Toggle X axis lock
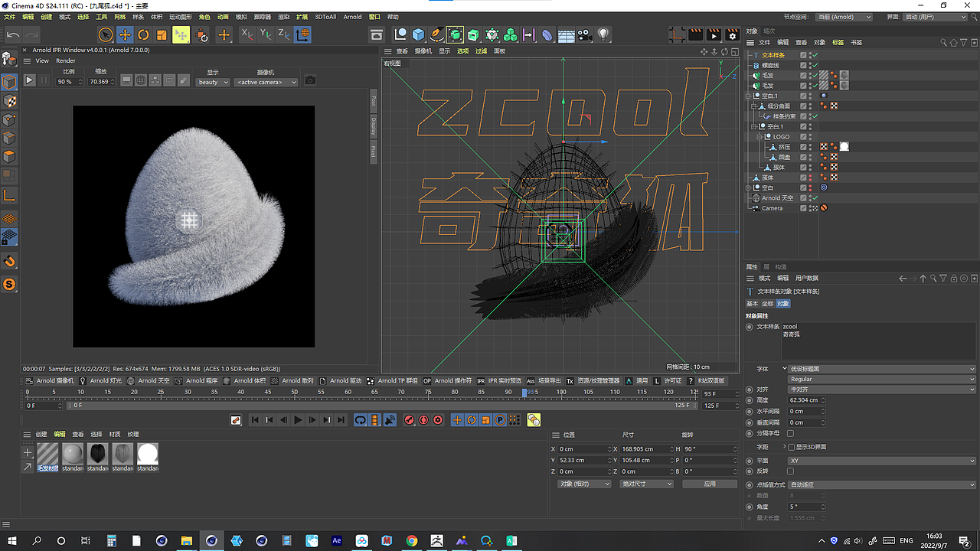Image resolution: width=980 pixels, height=551 pixels. click(x=247, y=34)
